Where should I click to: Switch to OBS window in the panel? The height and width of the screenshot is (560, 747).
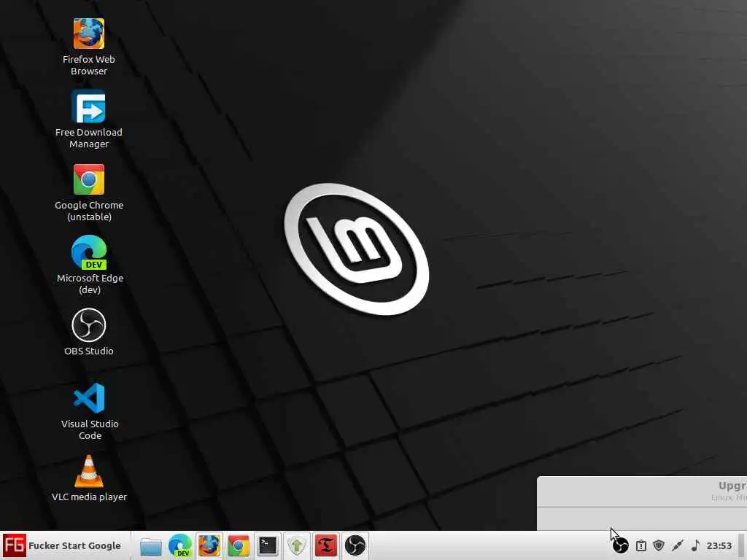pyautogui.click(x=355, y=545)
